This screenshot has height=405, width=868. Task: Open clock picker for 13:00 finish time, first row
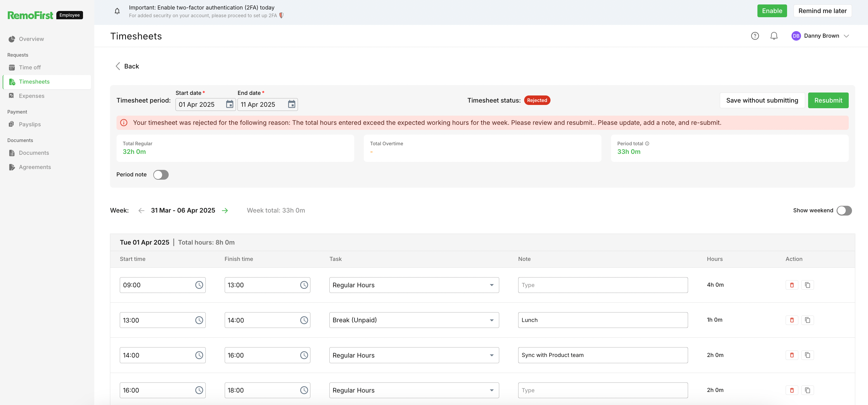[x=304, y=285]
